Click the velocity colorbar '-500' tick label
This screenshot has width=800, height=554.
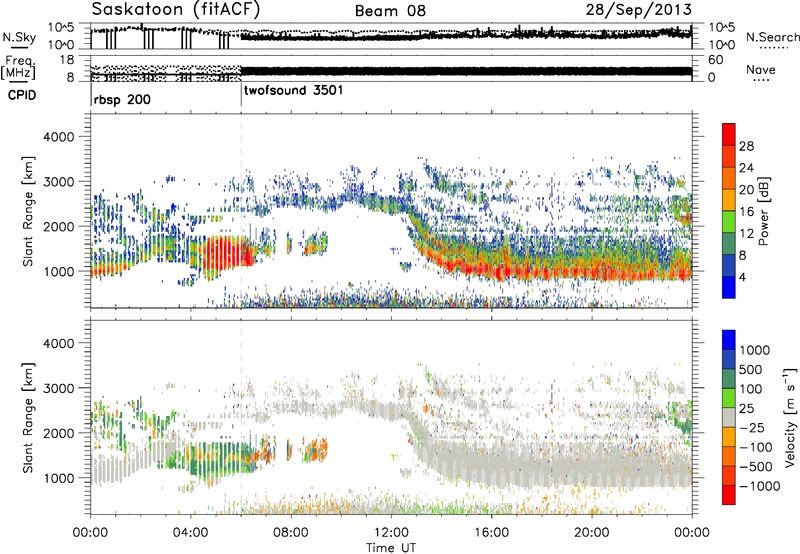pos(756,466)
